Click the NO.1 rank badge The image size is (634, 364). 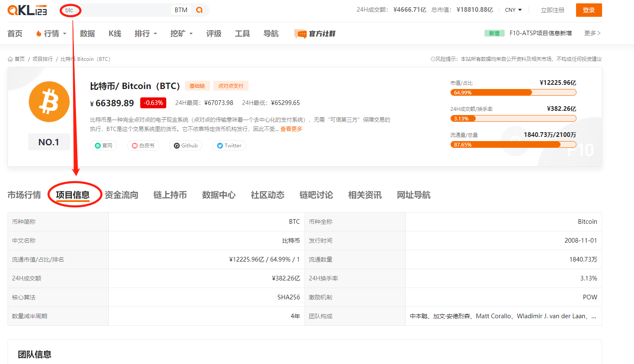tap(49, 142)
